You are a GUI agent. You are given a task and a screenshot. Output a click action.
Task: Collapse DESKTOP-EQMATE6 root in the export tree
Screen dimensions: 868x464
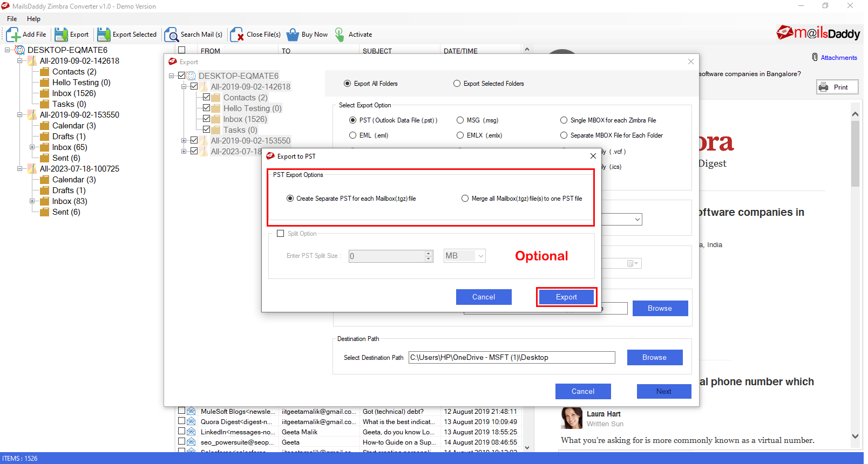click(x=172, y=76)
